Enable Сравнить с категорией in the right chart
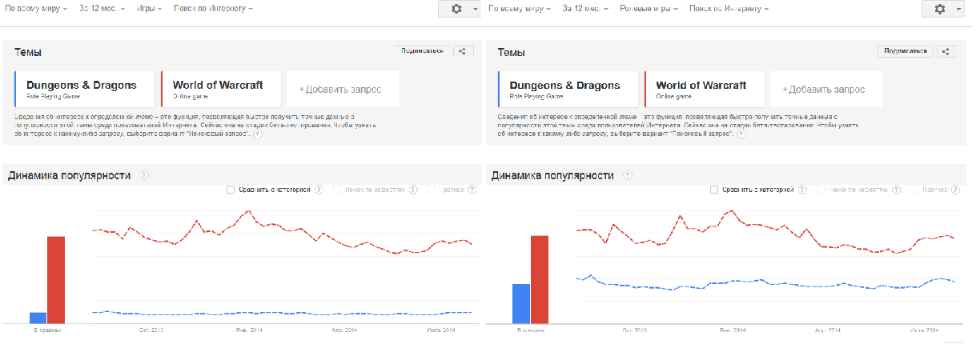This screenshot has width=980, height=352. [714, 190]
